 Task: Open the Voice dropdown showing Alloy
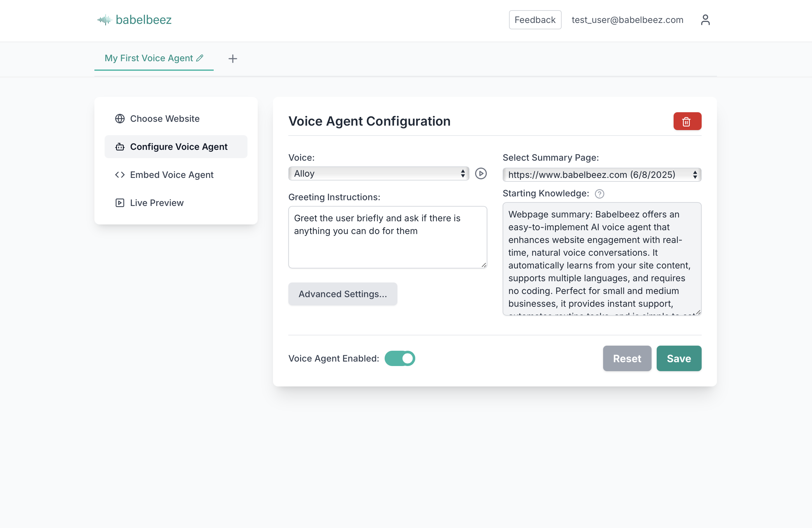pos(378,173)
